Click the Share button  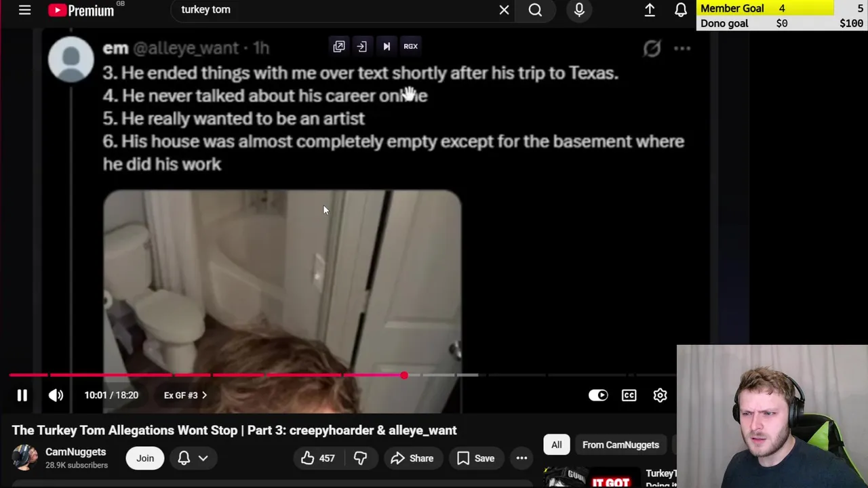pos(412,458)
